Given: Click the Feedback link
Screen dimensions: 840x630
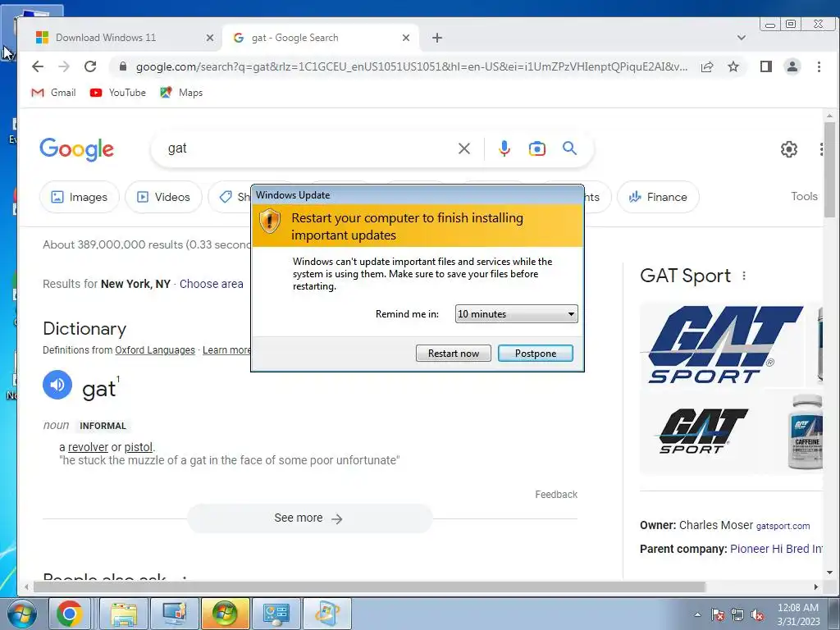Looking at the screenshot, I should click(556, 495).
